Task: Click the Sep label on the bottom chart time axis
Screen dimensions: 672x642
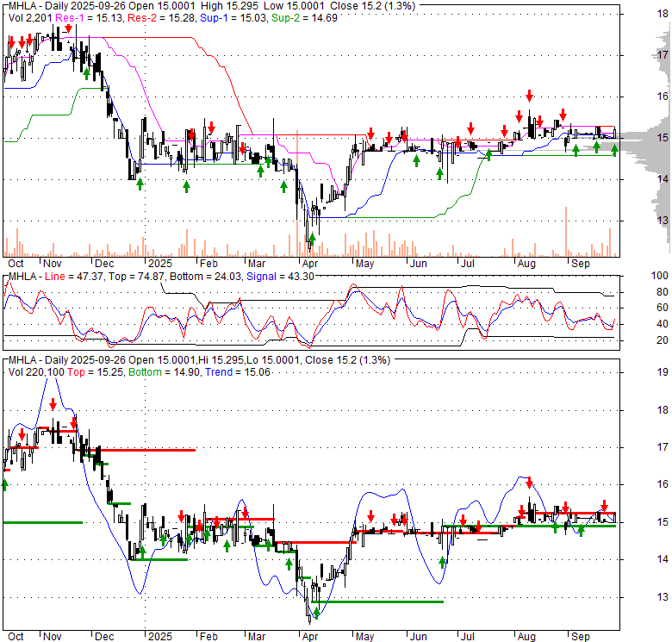Action: (581, 637)
